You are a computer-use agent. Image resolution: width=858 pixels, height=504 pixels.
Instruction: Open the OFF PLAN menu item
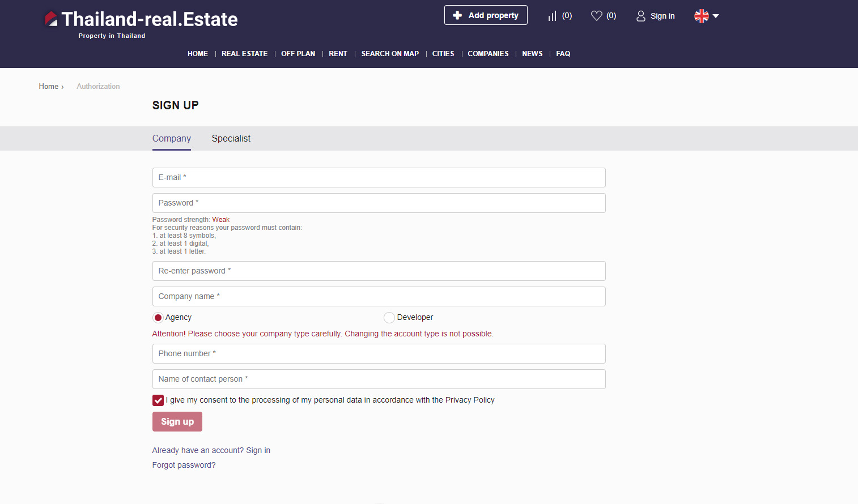[298, 54]
